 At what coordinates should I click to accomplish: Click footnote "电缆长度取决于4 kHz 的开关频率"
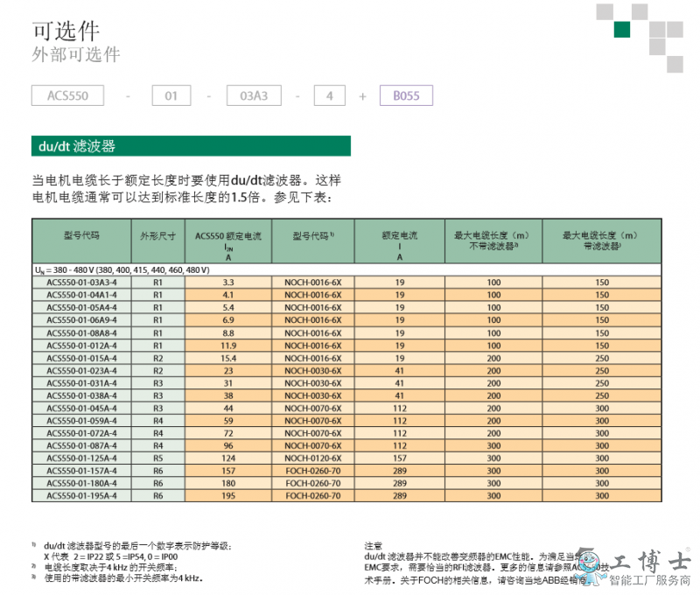[111, 568]
